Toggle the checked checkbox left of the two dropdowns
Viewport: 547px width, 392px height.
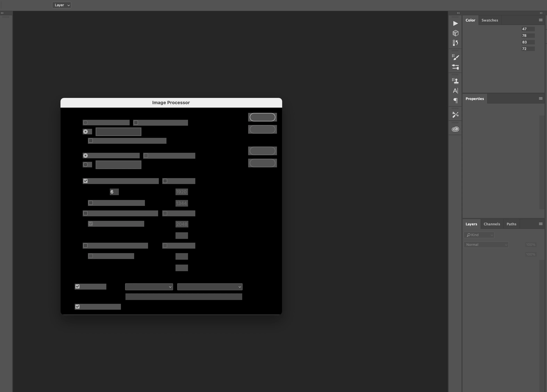[x=77, y=286]
